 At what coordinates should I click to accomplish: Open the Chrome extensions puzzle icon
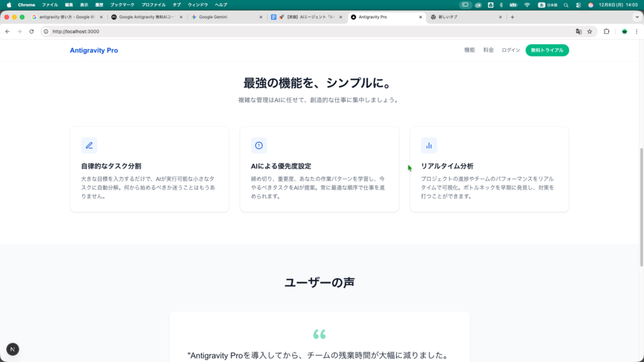(607, 31)
